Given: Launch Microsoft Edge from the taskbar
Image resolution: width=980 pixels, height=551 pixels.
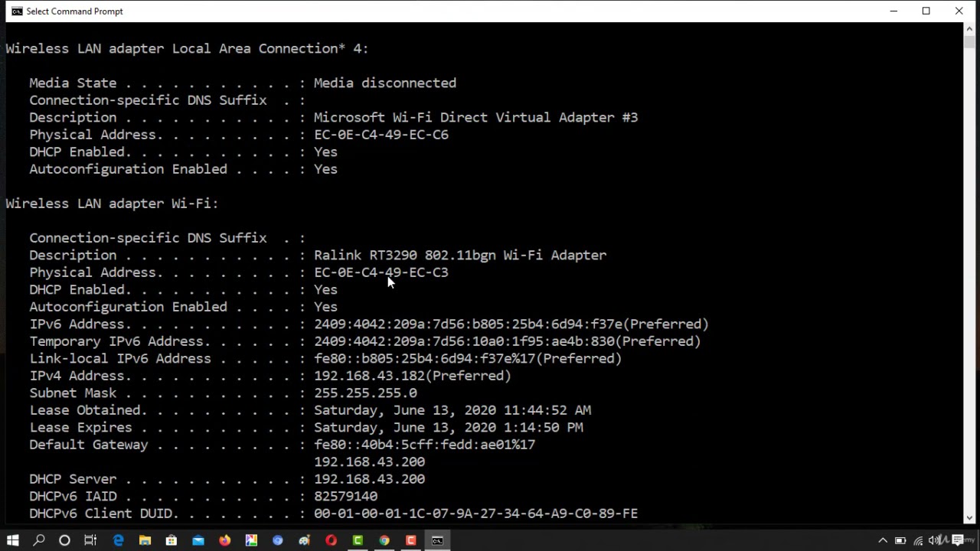Looking at the screenshot, I should point(119,540).
